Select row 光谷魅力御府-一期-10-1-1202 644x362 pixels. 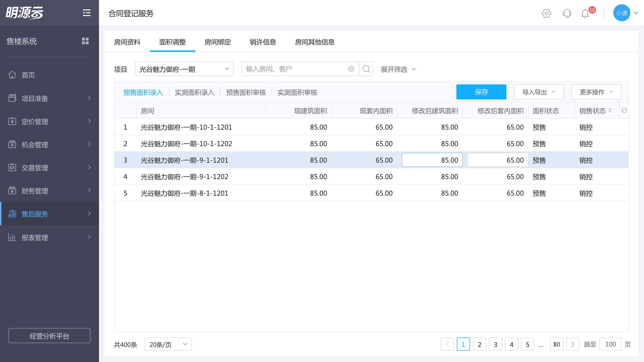371,144
